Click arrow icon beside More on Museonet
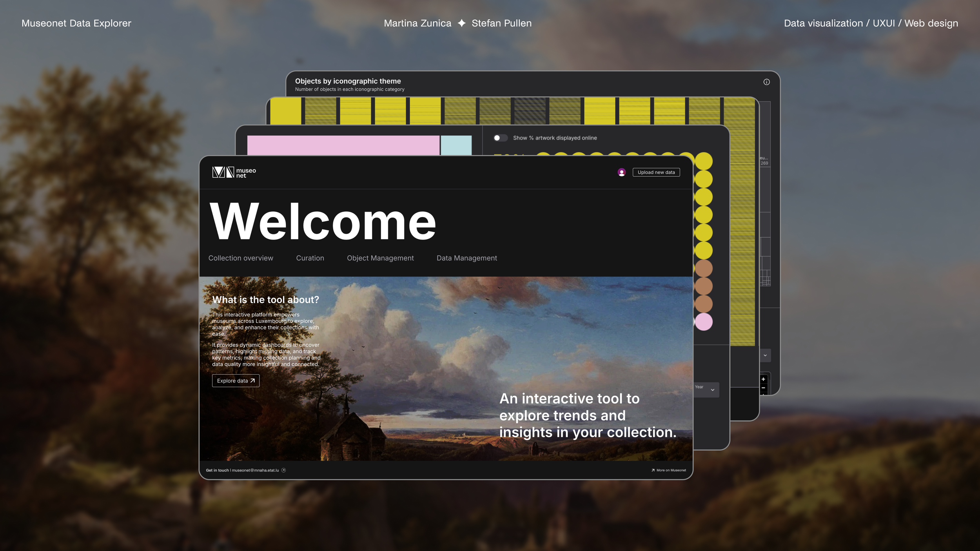980x551 pixels. pos(653,470)
